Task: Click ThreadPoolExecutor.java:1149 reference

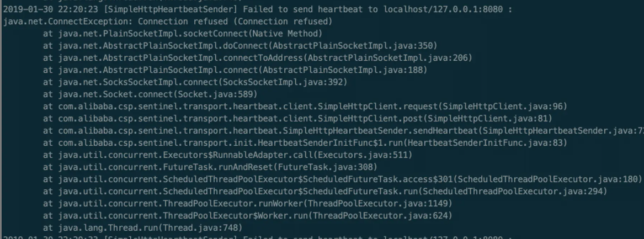Action: click(377, 204)
